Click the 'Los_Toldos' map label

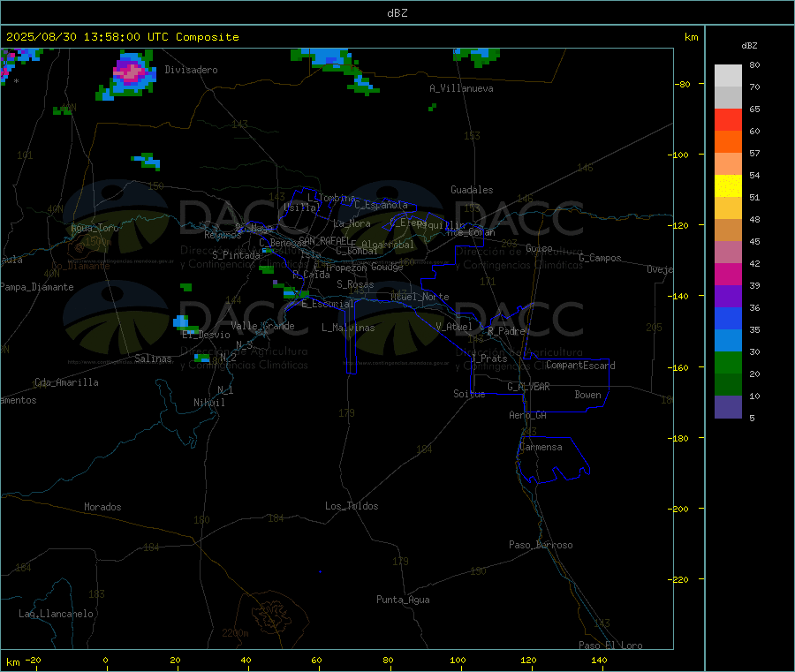[352, 506]
